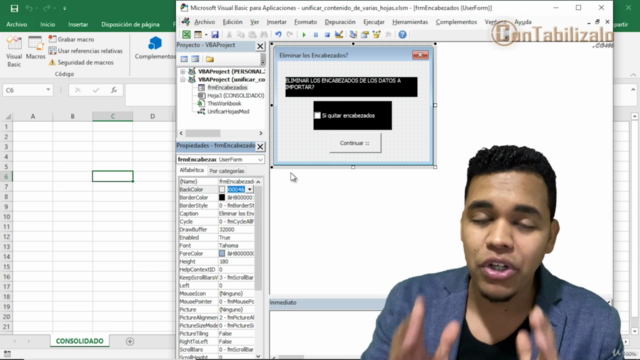This screenshot has height=360, width=640.
Task: Add a new sheet with the plus button
Action: (130, 341)
